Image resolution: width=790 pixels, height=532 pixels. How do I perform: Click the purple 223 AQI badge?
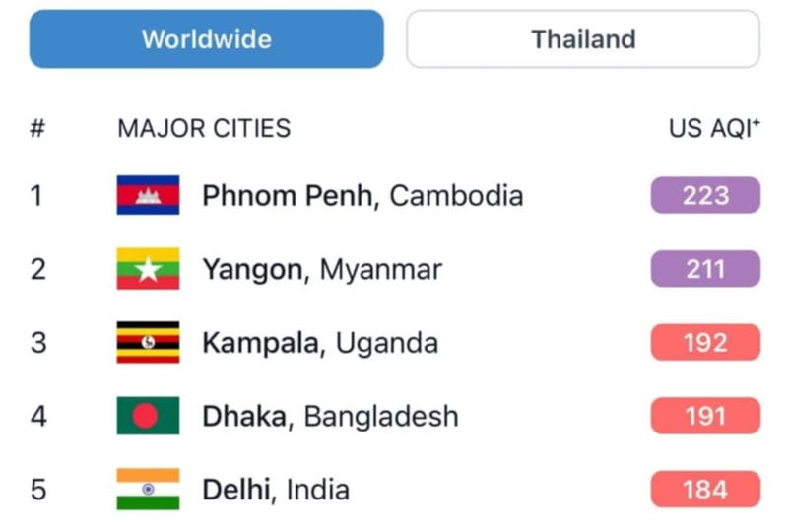tap(705, 195)
